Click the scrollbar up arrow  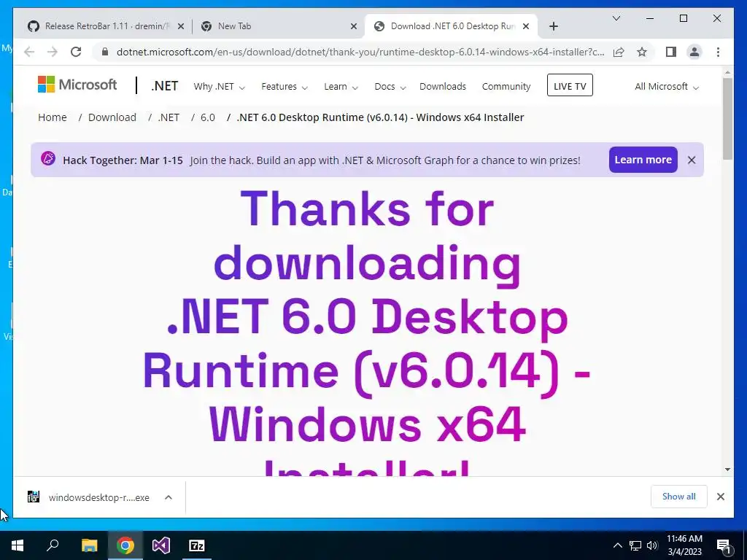point(727,72)
